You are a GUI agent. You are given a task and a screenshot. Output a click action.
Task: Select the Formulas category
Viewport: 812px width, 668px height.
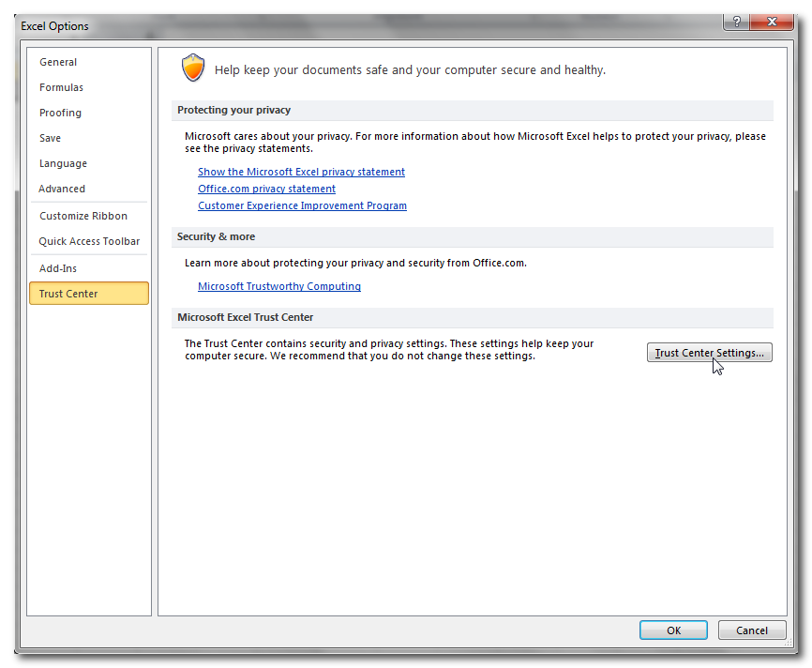[61, 87]
